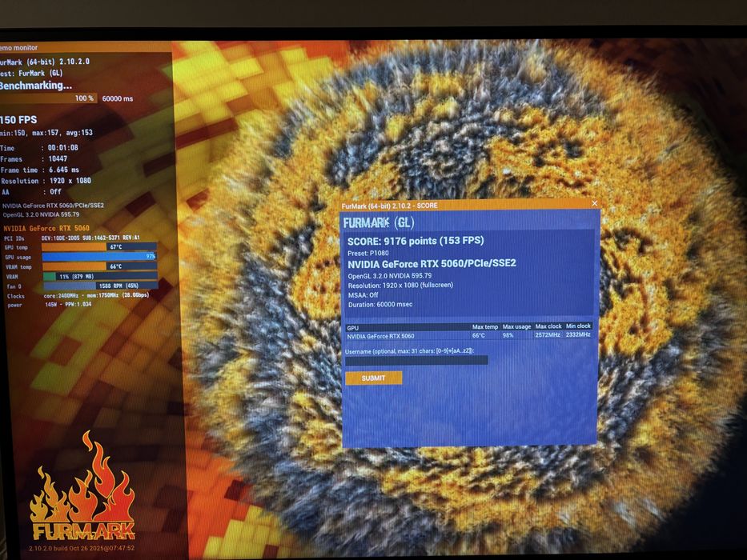The width and height of the screenshot is (747, 560).
Task: Click OpenGL 3.2.0 NVIDIA 595.79 in monitor panel
Action: click(41, 214)
